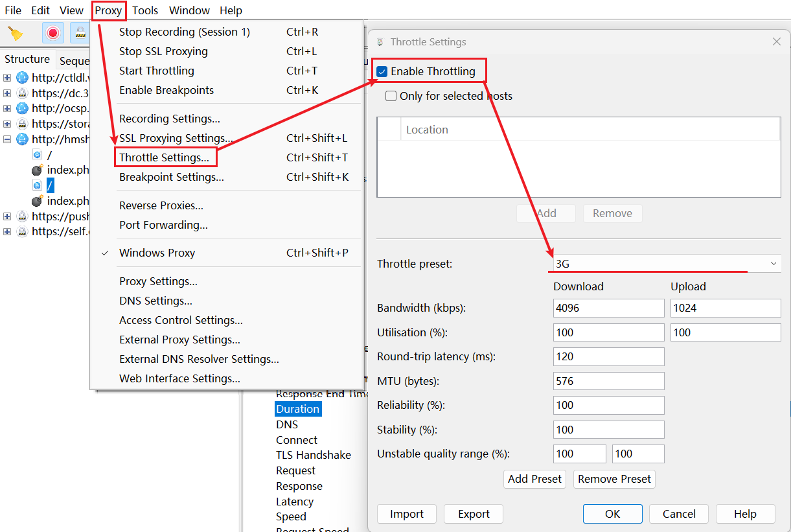Expand the https://stora tree node

pos(7,124)
